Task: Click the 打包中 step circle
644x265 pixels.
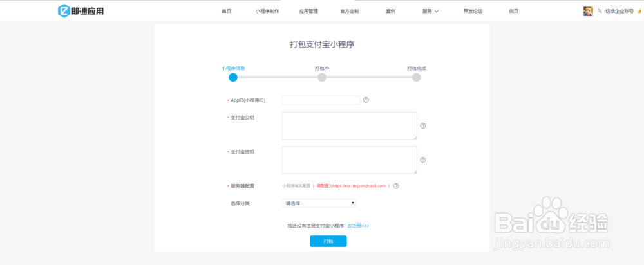Action: [x=322, y=77]
